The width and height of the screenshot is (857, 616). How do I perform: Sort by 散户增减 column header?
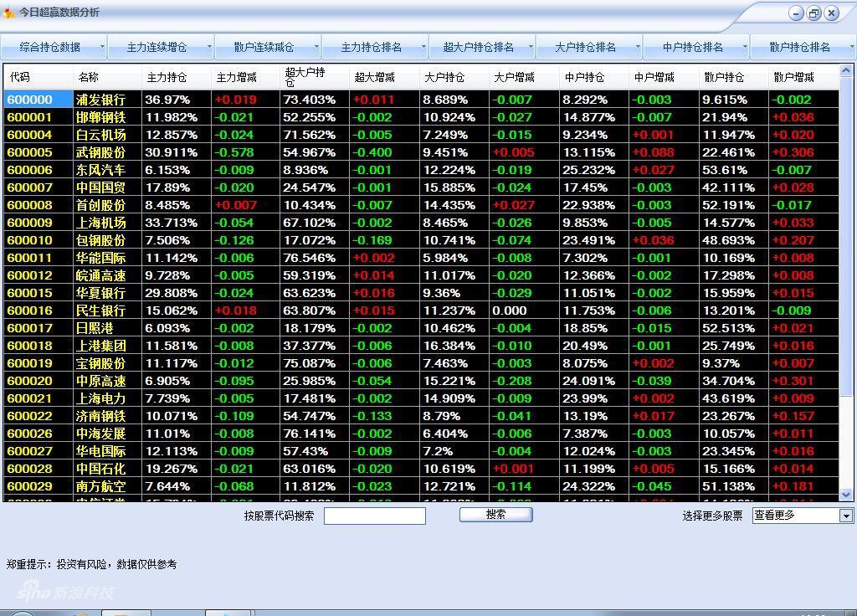tap(803, 78)
